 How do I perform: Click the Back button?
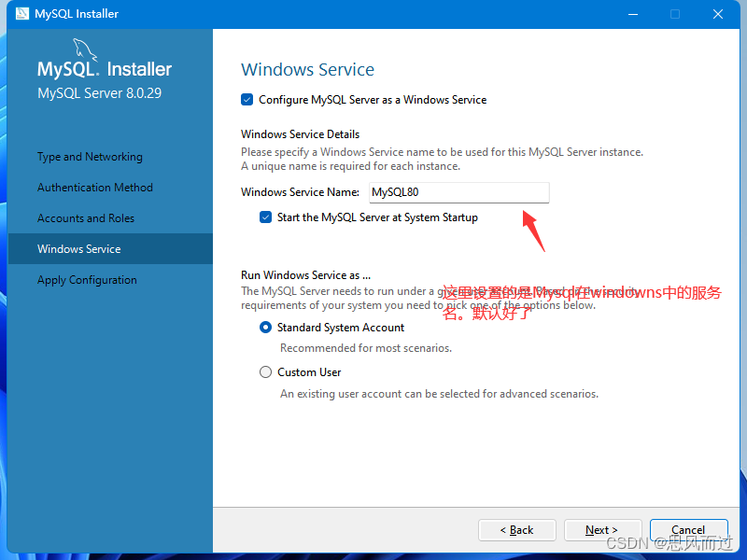click(x=517, y=530)
